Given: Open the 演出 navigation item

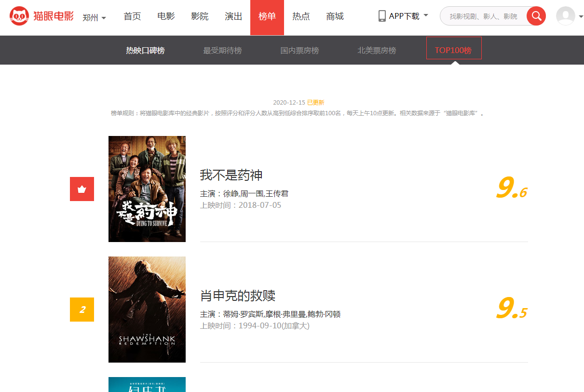Looking at the screenshot, I should point(233,16).
